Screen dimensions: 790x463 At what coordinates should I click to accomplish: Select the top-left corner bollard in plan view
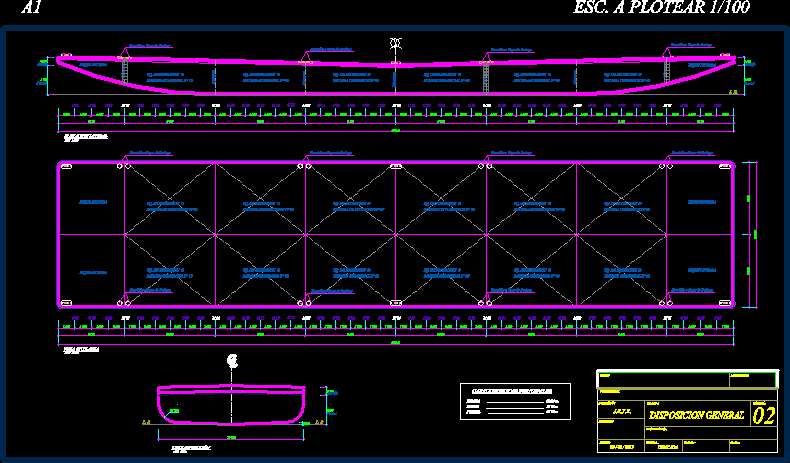[66, 166]
